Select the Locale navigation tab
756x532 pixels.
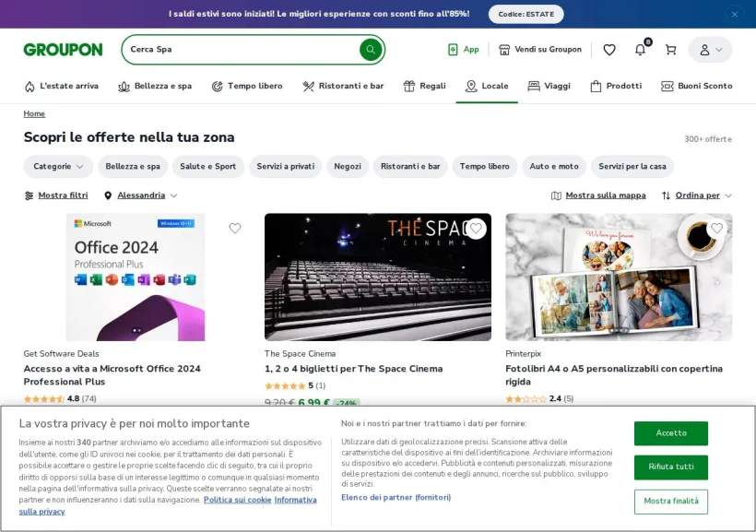tap(487, 86)
